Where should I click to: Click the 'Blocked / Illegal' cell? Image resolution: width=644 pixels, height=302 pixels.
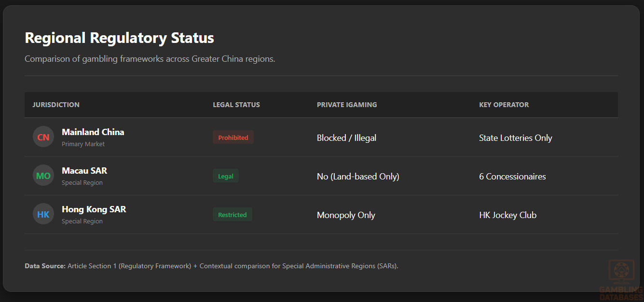(346, 138)
